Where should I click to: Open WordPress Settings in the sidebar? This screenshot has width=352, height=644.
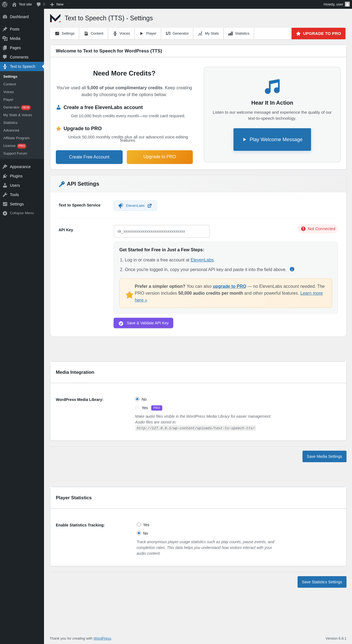tap(22, 204)
